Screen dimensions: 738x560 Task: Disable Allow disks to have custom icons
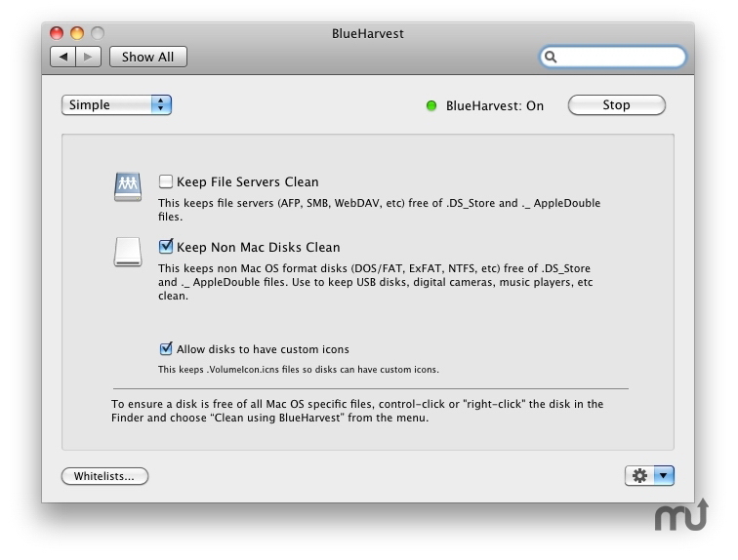click(x=166, y=348)
